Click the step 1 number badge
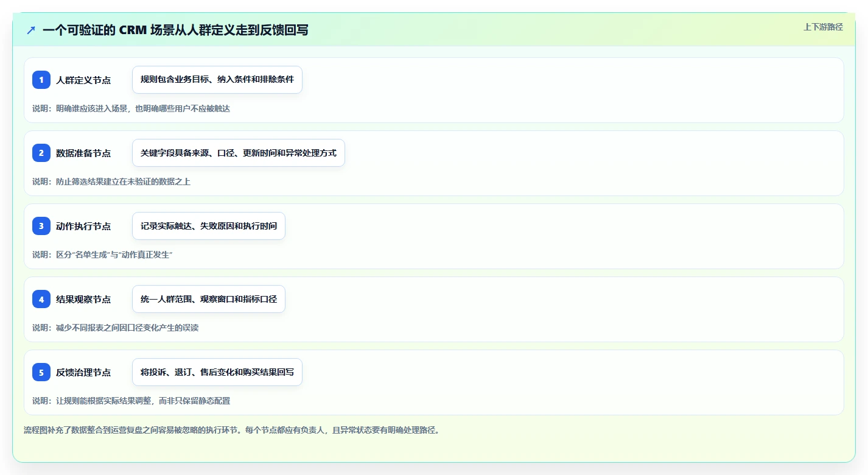Viewport: 868px width, 475px height. (41, 80)
